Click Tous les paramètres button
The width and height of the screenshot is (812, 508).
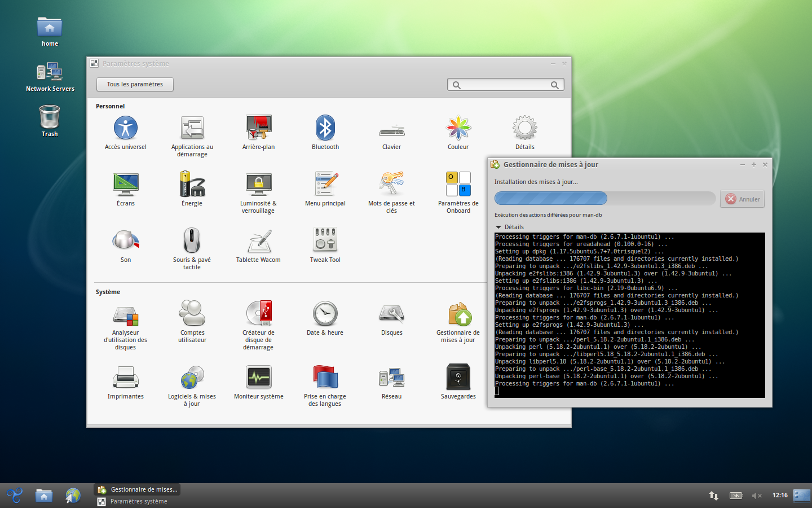coord(135,84)
